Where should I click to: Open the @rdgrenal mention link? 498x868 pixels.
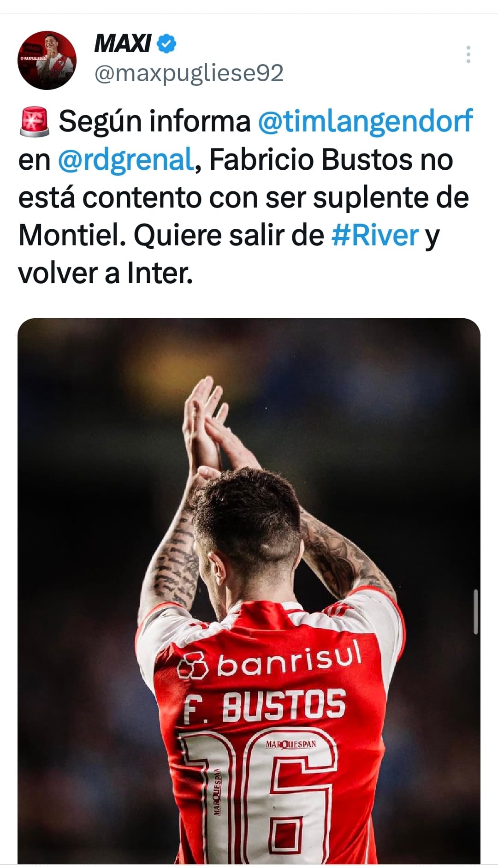click(125, 160)
